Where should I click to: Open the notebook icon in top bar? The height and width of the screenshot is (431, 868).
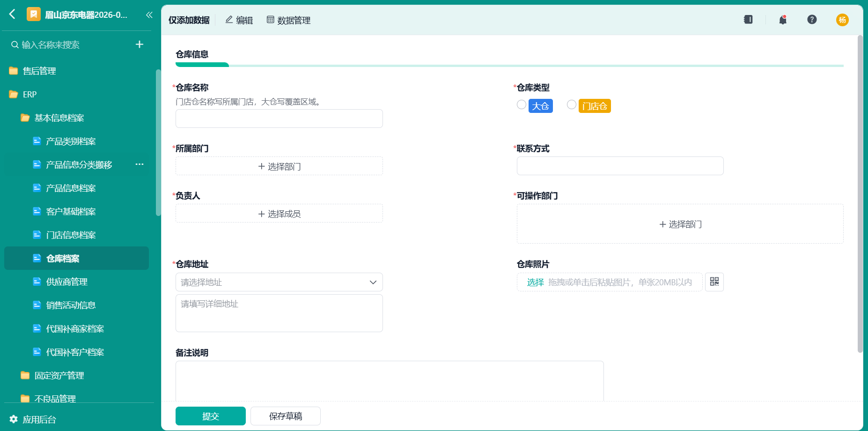748,20
